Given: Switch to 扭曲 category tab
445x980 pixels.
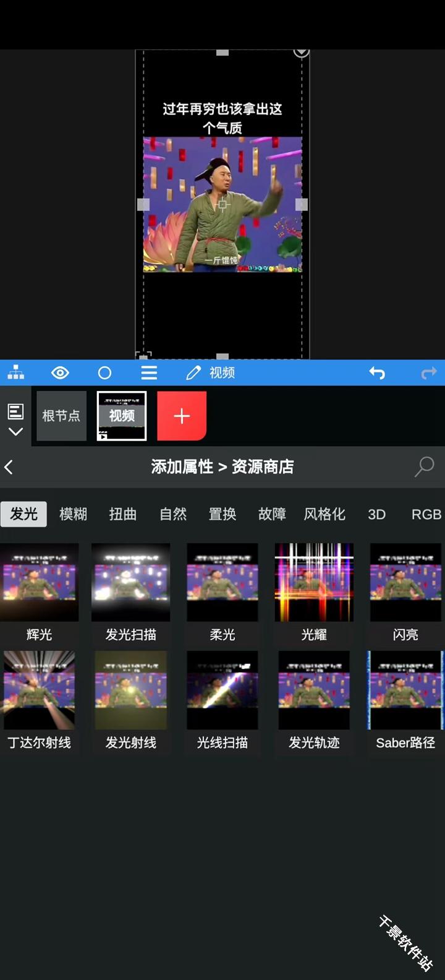Looking at the screenshot, I should [122, 514].
